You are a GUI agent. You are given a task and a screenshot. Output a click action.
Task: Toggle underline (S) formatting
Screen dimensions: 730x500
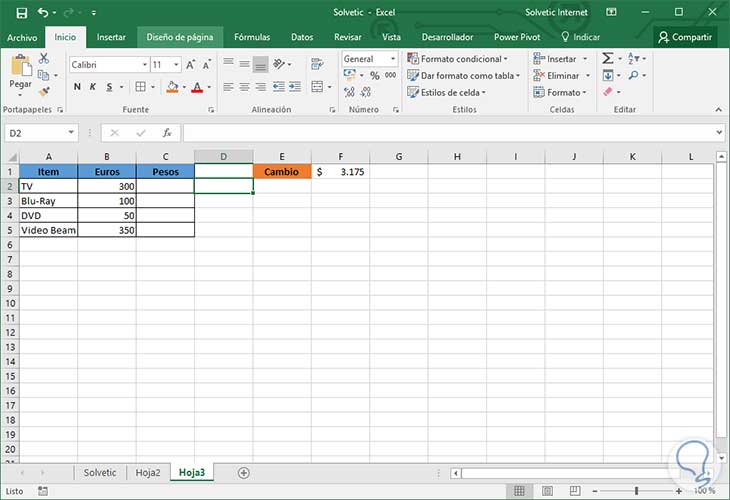pyautogui.click(x=109, y=87)
